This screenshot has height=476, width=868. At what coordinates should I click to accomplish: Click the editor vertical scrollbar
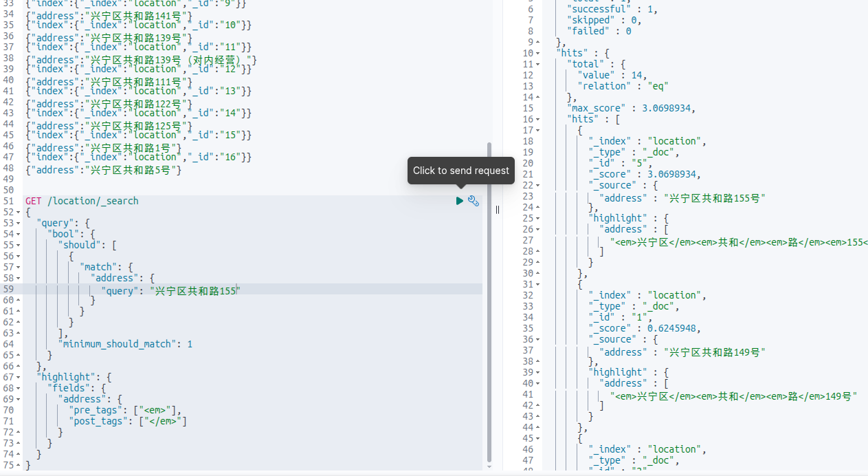pyautogui.click(x=489, y=302)
